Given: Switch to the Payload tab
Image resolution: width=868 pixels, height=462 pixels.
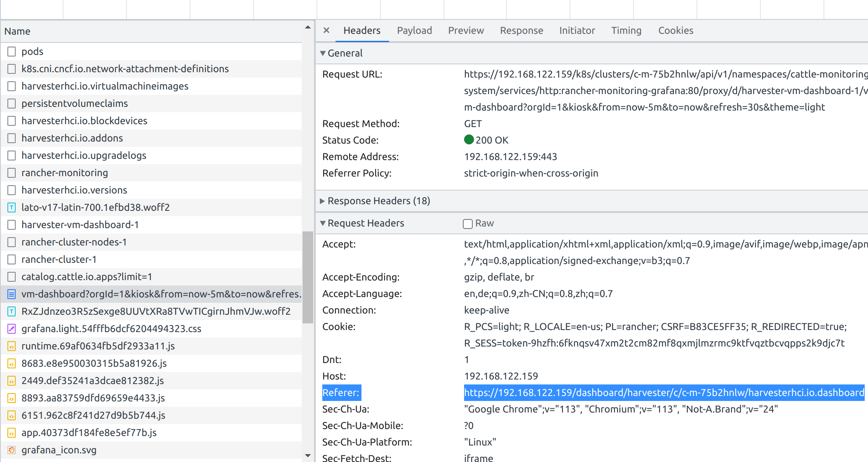Looking at the screenshot, I should (414, 30).
